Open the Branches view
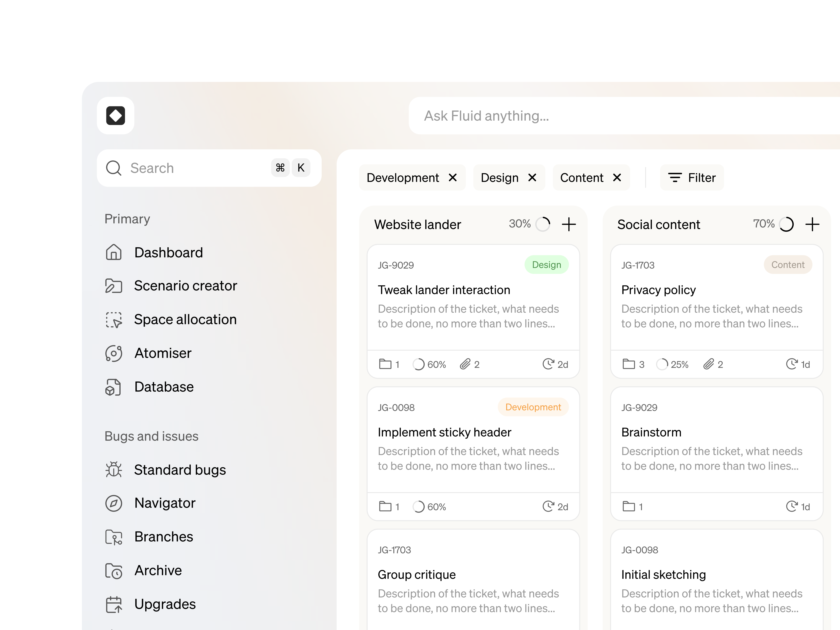 point(164,537)
